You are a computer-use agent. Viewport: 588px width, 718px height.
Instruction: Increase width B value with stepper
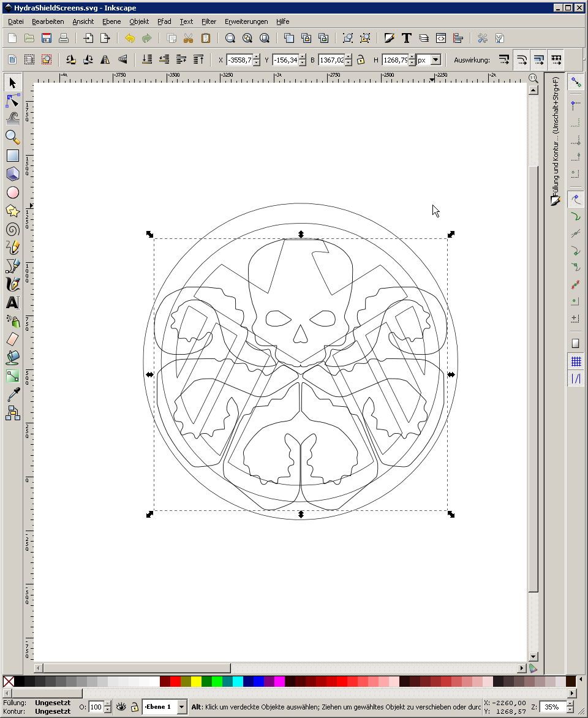(349, 57)
